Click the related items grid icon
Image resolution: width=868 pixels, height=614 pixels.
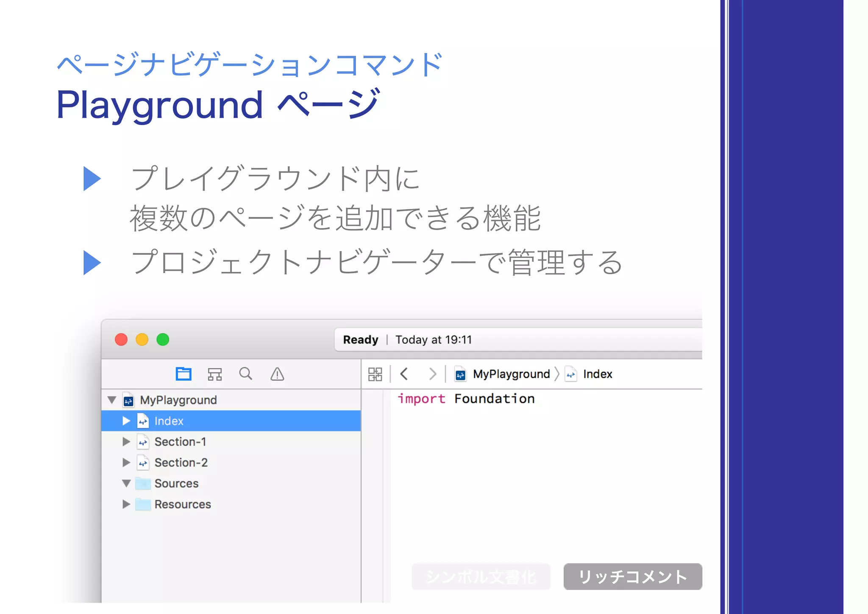point(375,374)
